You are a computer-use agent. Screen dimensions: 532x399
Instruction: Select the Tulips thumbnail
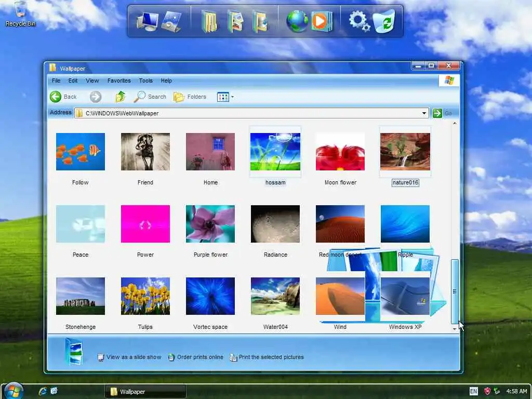[x=145, y=296]
